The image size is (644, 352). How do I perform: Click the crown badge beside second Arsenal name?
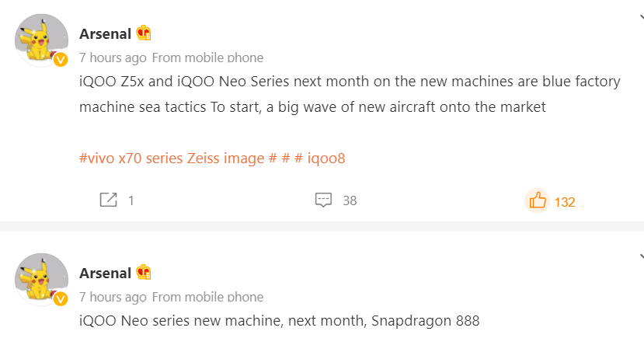(144, 272)
